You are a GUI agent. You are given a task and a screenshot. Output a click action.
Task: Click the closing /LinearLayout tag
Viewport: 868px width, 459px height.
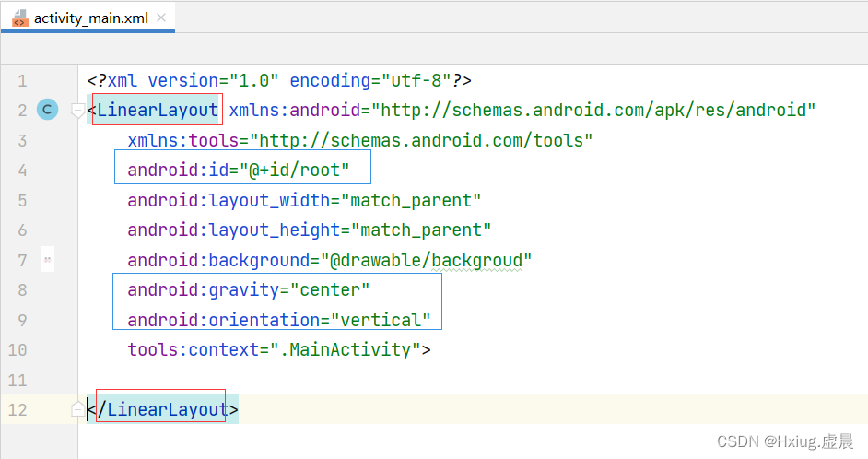pyautogui.click(x=163, y=409)
